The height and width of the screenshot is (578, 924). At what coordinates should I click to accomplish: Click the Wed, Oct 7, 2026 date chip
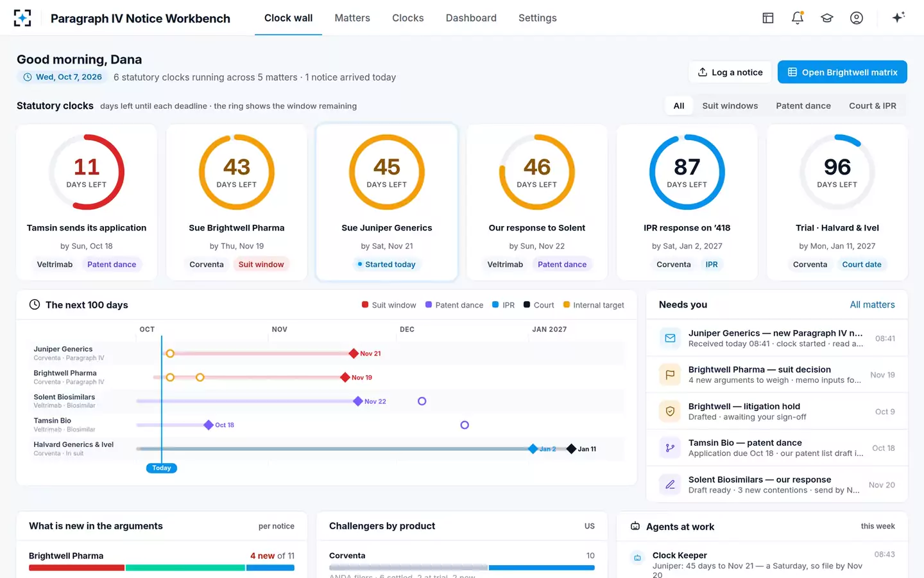[62, 77]
